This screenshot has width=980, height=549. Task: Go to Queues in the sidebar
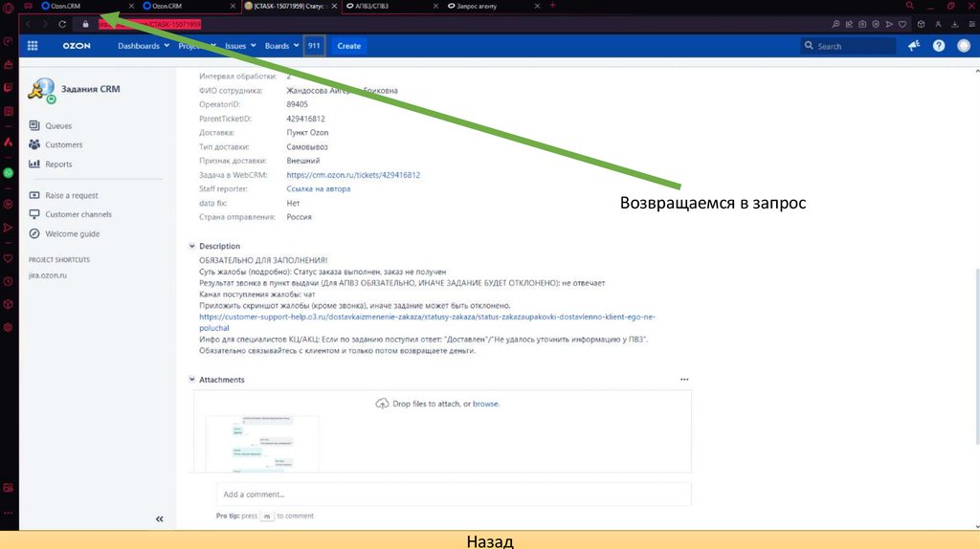click(58, 125)
